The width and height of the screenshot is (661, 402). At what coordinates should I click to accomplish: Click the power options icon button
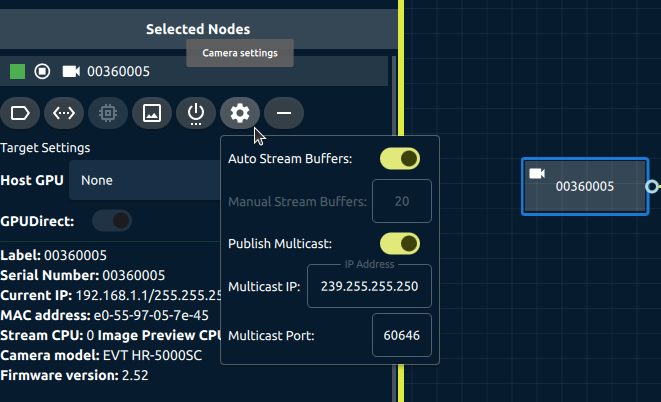[196, 113]
